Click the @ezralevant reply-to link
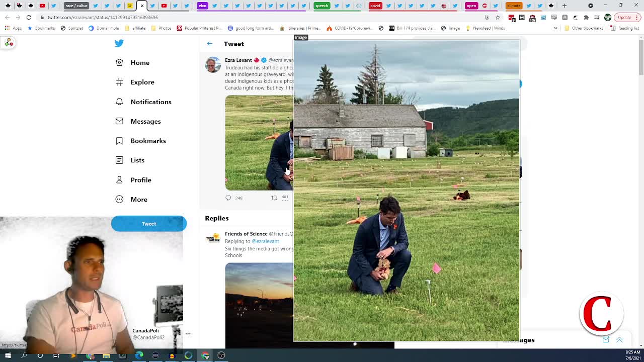644x362 pixels. tap(265, 241)
